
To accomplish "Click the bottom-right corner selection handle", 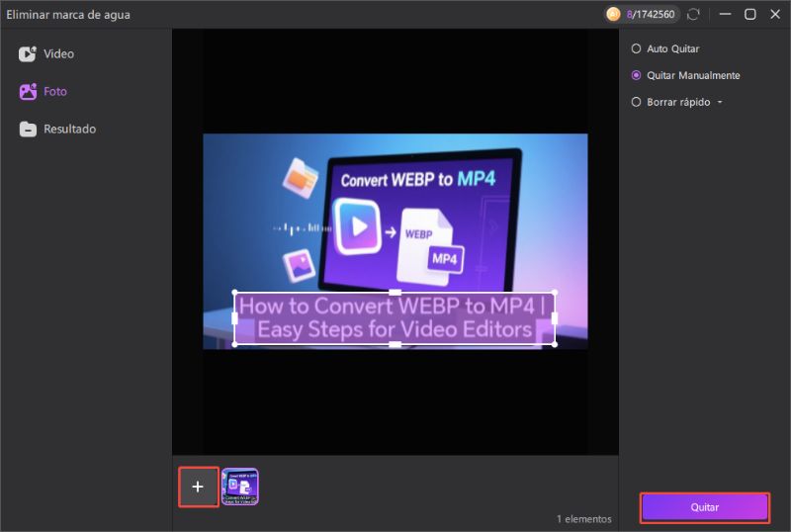I will tap(555, 344).
